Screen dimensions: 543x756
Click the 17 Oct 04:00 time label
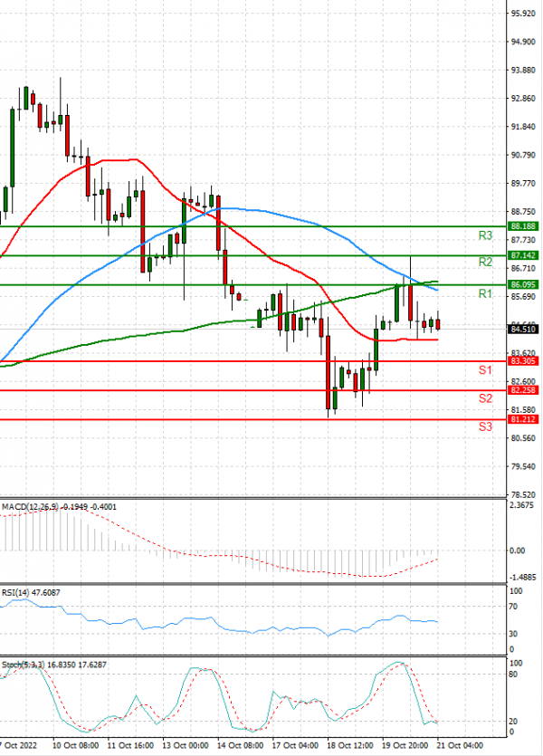295,745
